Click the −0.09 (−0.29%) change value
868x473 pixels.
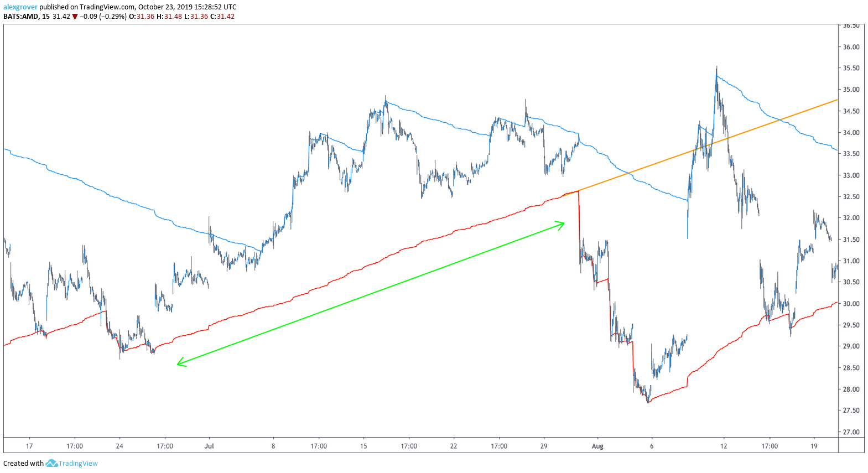[x=103, y=17]
